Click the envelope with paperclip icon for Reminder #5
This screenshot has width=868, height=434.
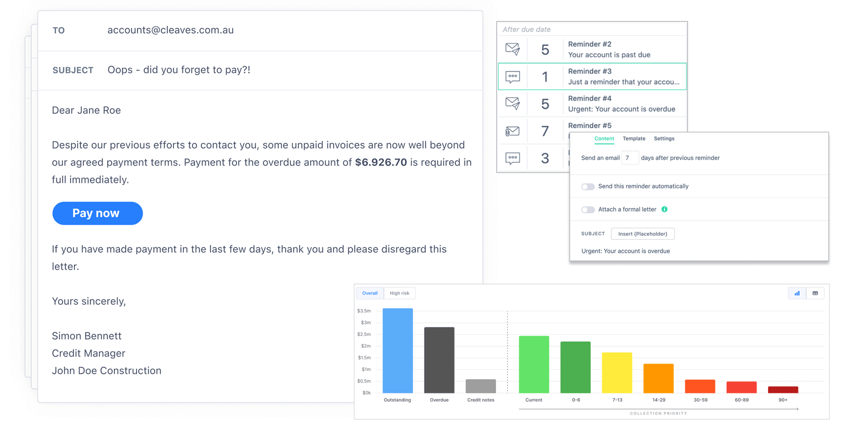point(513,131)
